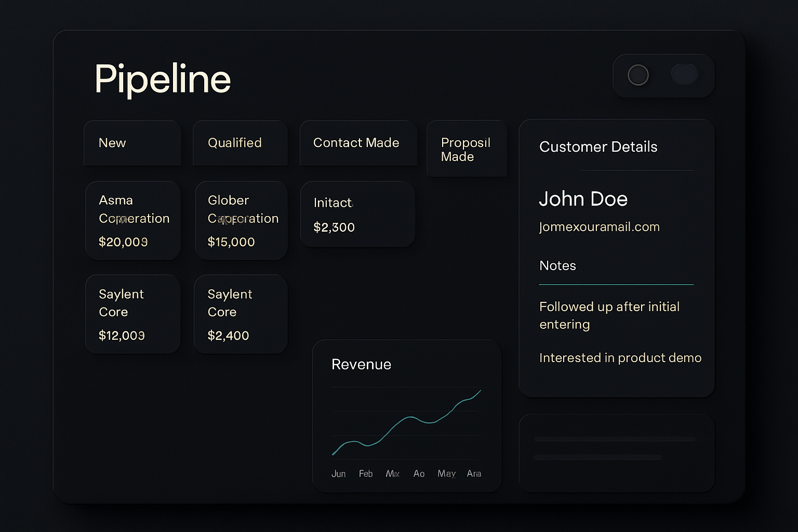Click the Saylent Core $2,400 card under Qualified
This screenshot has height=532, width=798.
tap(241, 314)
